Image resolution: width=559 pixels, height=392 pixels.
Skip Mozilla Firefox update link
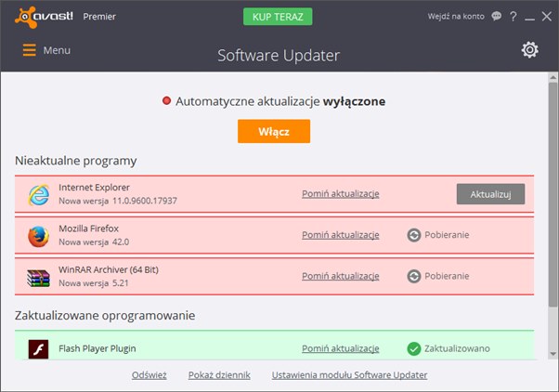click(x=341, y=235)
